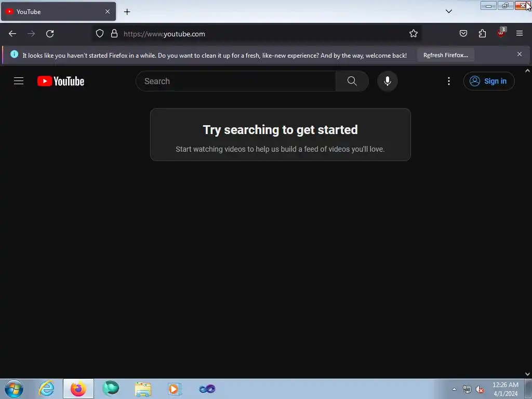Reload the page with refresh icon

pyautogui.click(x=50, y=34)
